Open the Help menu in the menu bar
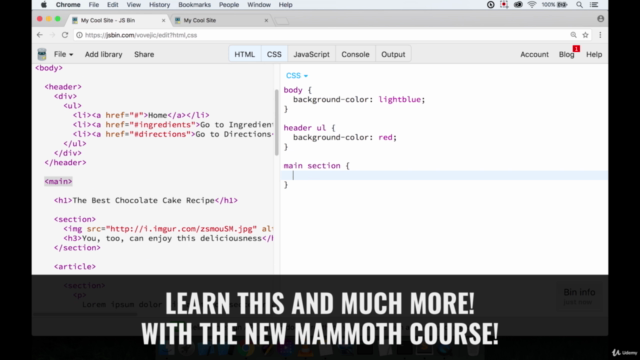640x360 pixels. click(x=285, y=5)
